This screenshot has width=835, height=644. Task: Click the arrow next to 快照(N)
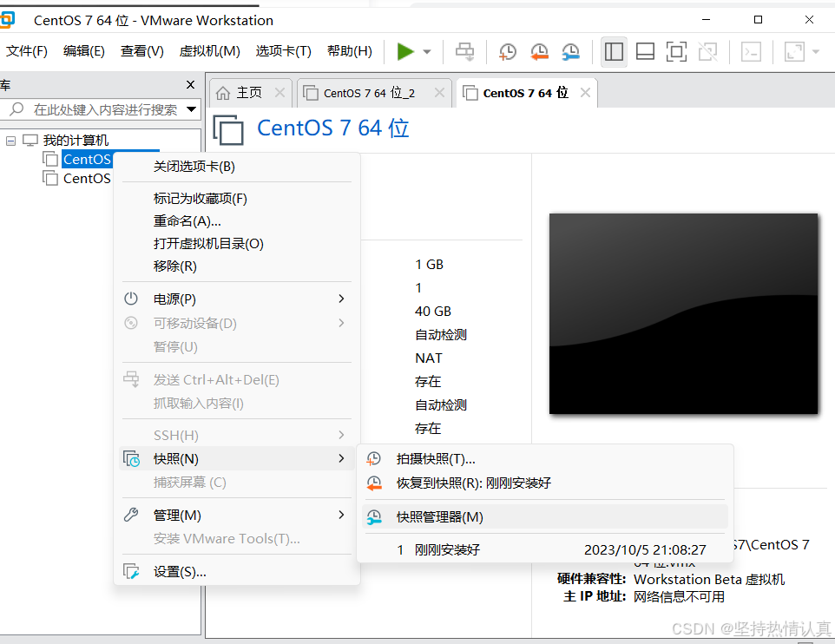point(341,458)
